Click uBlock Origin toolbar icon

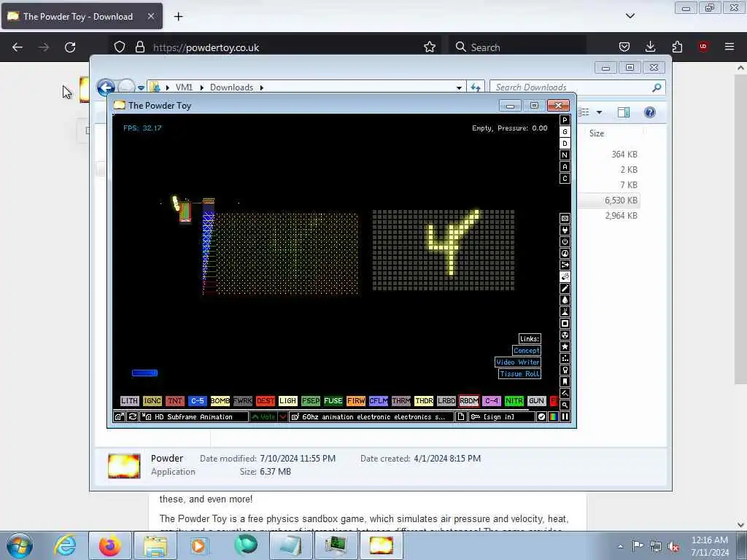click(703, 47)
